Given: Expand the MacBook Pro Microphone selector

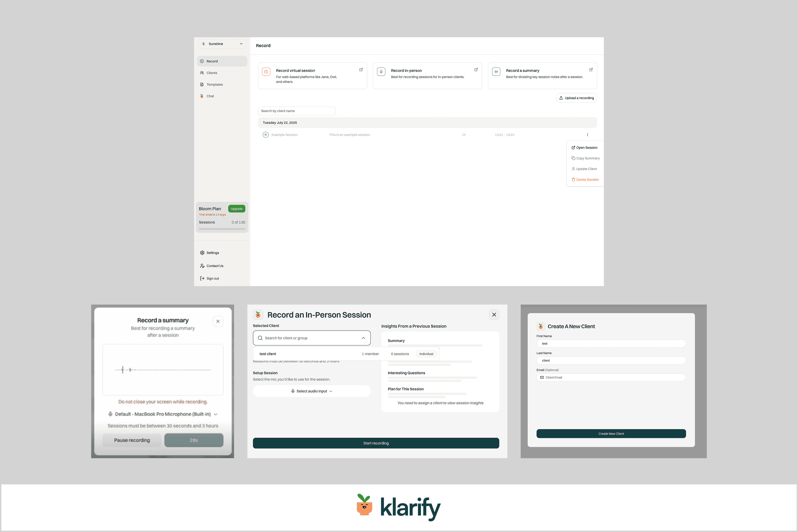Looking at the screenshot, I should tap(163, 414).
